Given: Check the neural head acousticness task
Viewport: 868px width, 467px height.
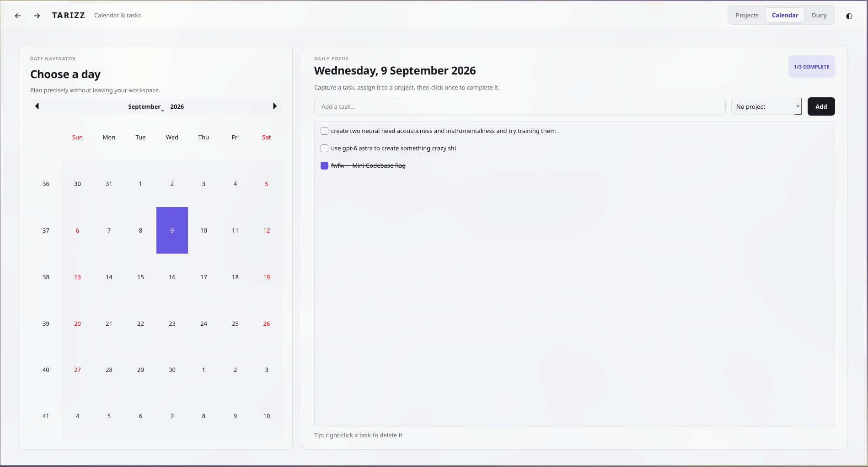Looking at the screenshot, I should click(x=324, y=131).
